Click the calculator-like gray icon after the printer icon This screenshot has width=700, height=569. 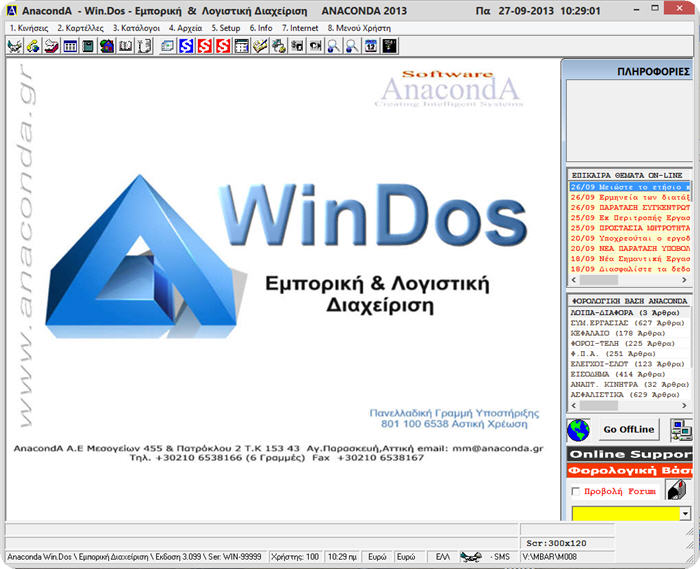(297, 46)
